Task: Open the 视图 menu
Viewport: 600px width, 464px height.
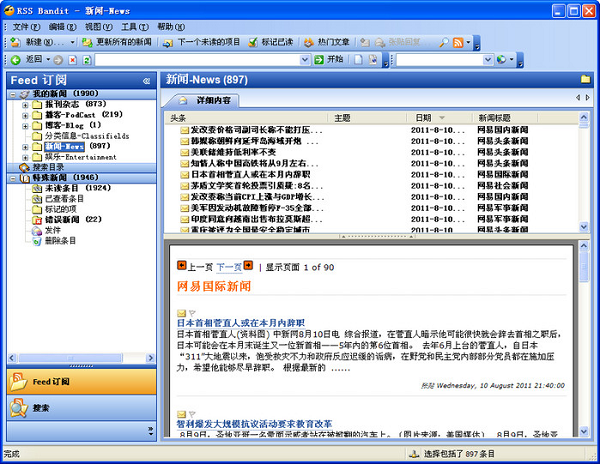Action: pos(98,27)
